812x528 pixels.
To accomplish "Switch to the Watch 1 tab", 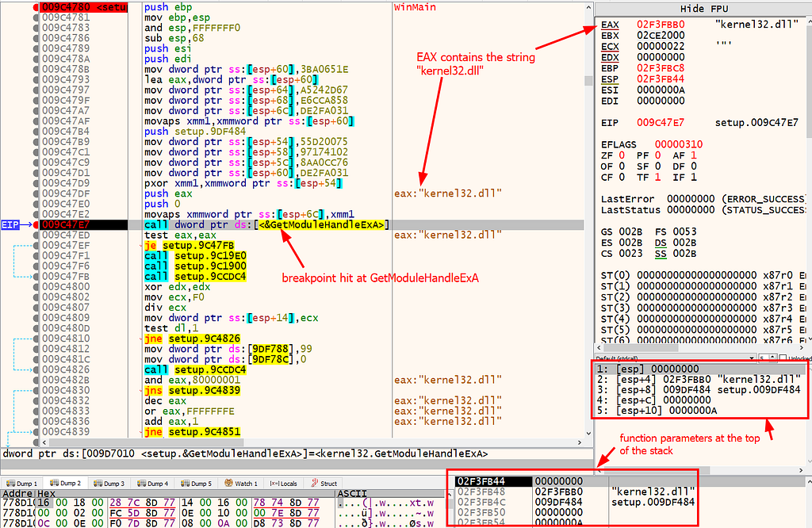I will click(241, 484).
